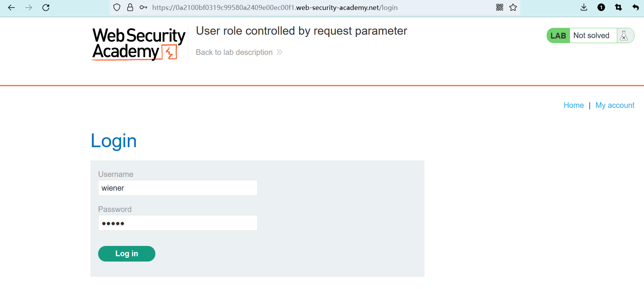The height and width of the screenshot is (289, 644).
Task: Go back with the browser back arrow
Action: pyautogui.click(x=11, y=8)
